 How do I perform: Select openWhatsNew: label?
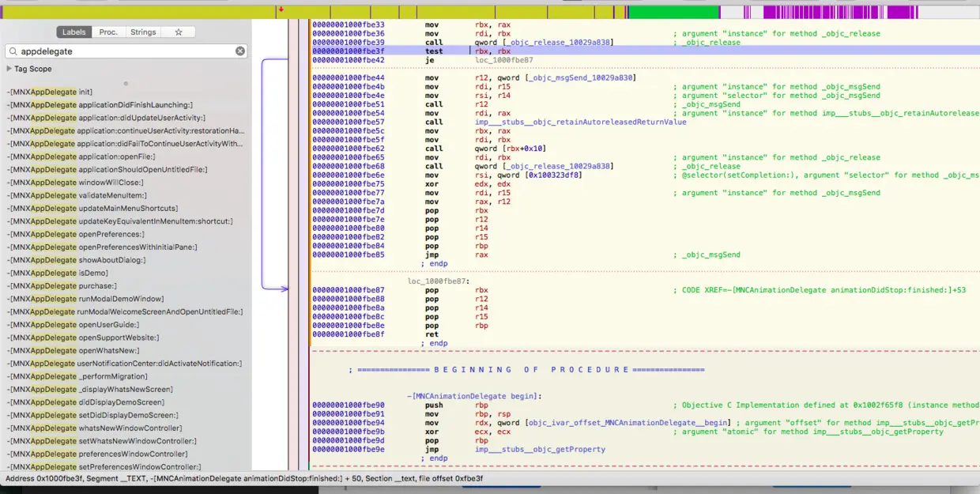click(x=73, y=350)
